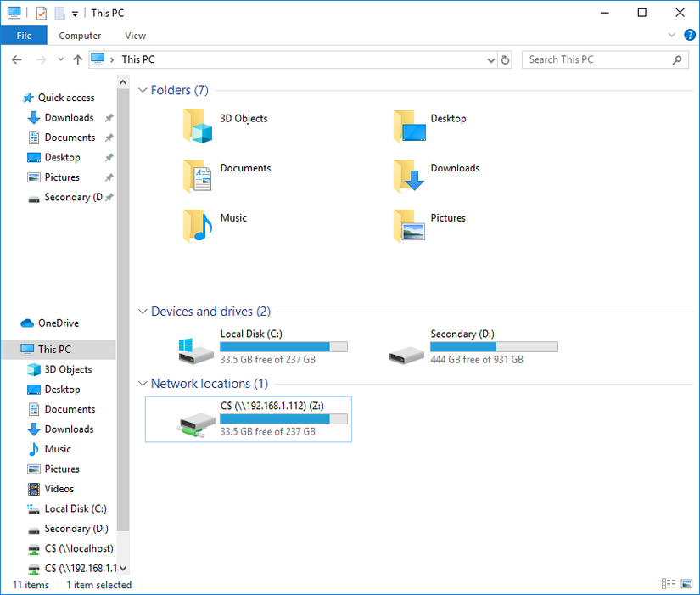Open the Downloads folder icon in Folders

pos(409,176)
